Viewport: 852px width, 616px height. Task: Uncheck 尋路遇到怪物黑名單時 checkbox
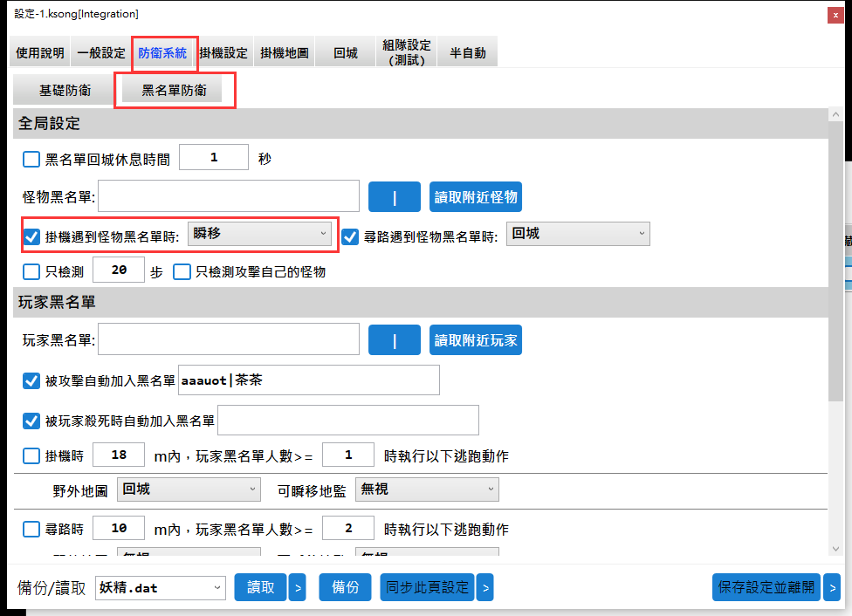[x=350, y=236]
